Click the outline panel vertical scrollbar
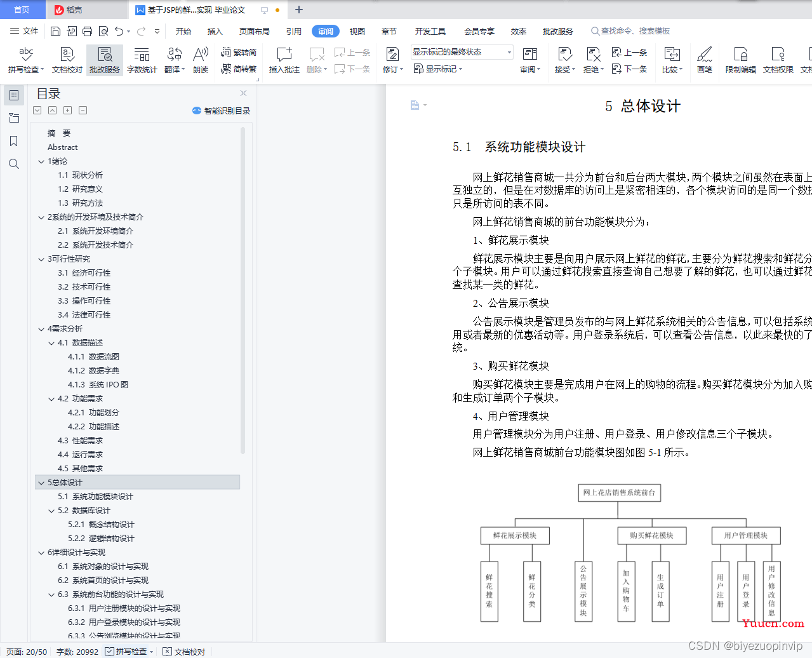This screenshot has height=658, width=812. coord(243,290)
